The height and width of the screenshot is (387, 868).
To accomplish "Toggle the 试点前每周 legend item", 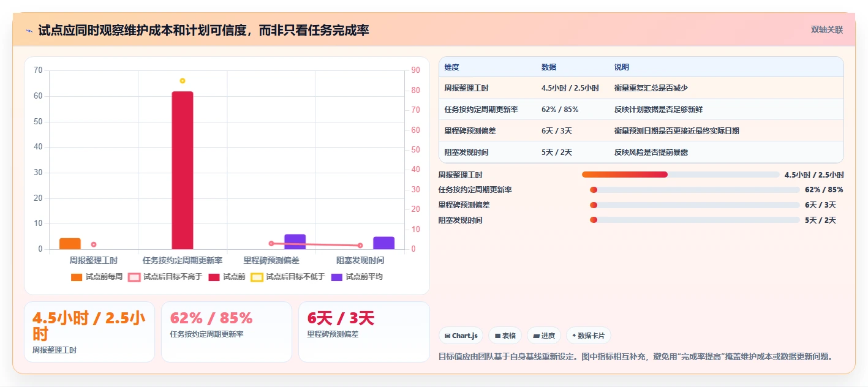I will tap(97, 277).
